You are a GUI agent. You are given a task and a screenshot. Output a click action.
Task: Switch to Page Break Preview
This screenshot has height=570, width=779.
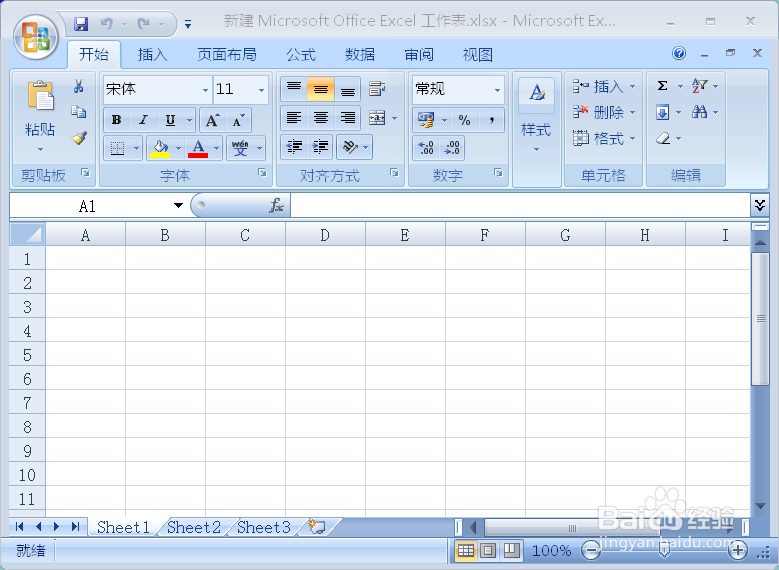511,551
